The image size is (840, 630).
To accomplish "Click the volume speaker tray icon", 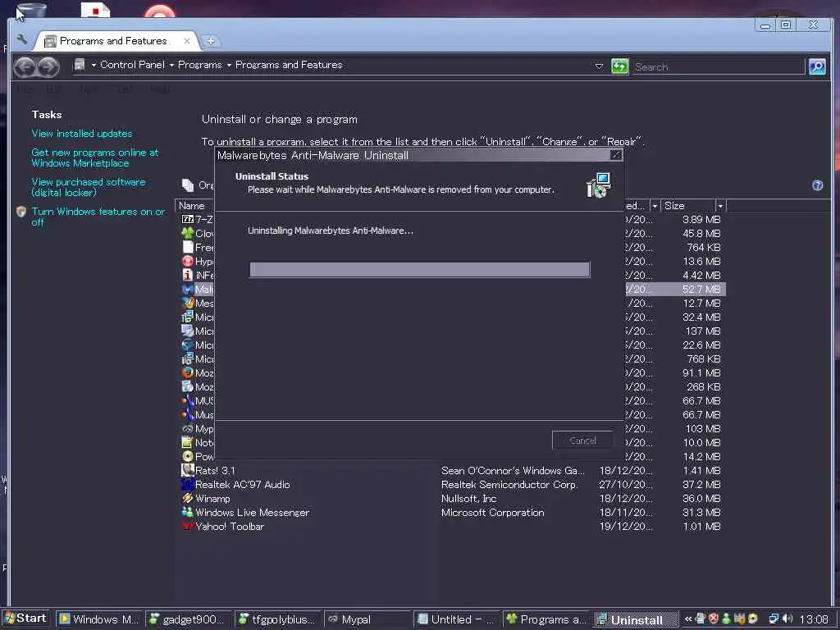I will (787, 619).
